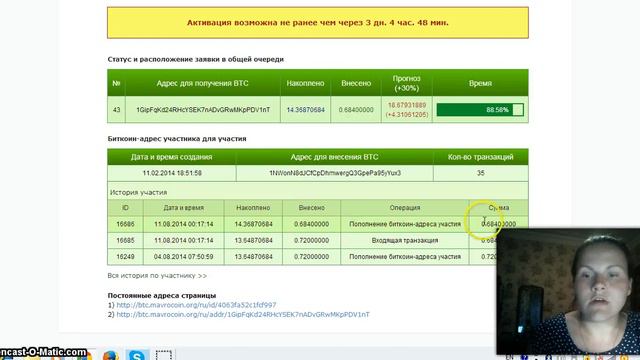Viewport: 640px width, 360px height.
Task: Click 'Накоплено' header in queue table
Action: [305, 83]
